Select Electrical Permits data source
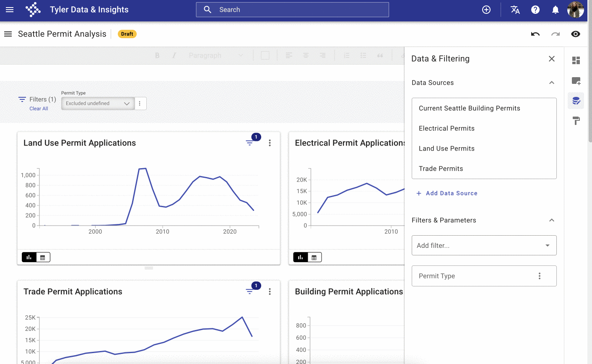The image size is (592, 364). [x=484, y=128]
